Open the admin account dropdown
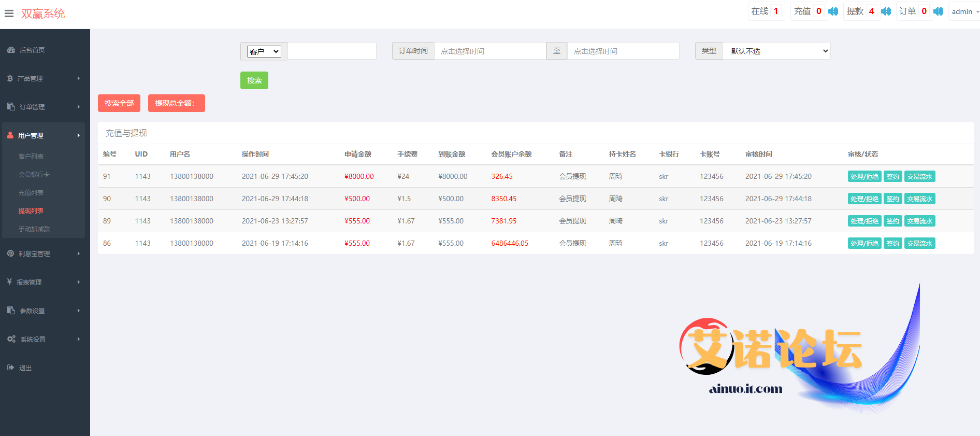Screen dimensions: 980x436 click(x=965, y=11)
